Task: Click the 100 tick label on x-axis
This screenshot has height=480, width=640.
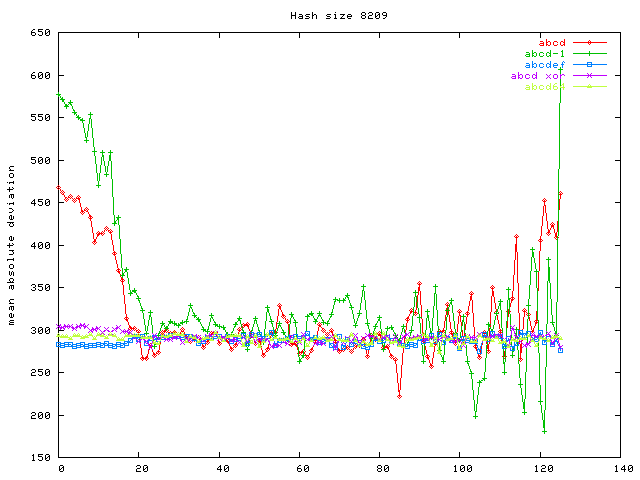Action: tap(460, 468)
